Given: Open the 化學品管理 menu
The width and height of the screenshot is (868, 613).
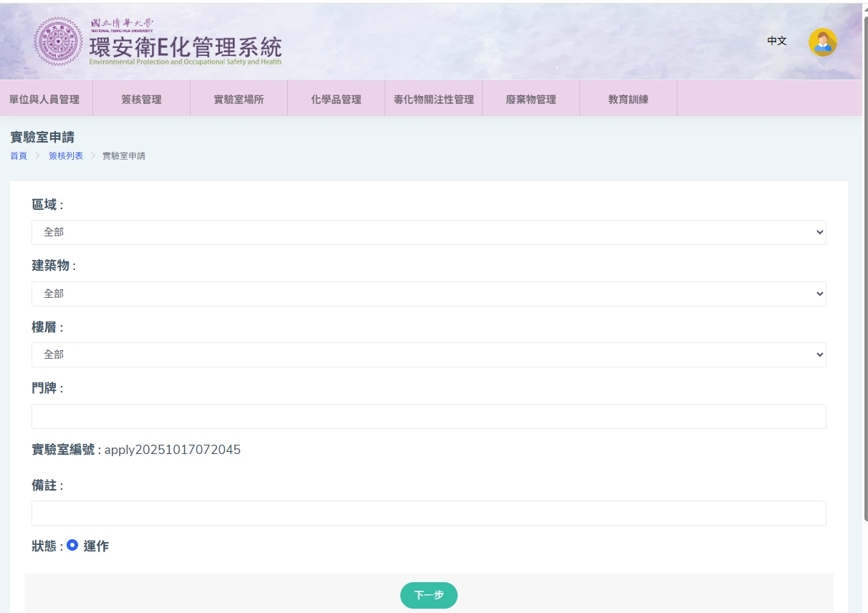Looking at the screenshot, I should [x=336, y=100].
